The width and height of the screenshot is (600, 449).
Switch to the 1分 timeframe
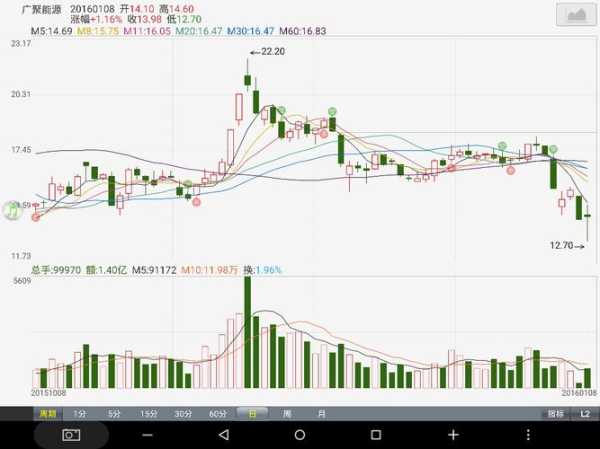click(x=80, y=414)
